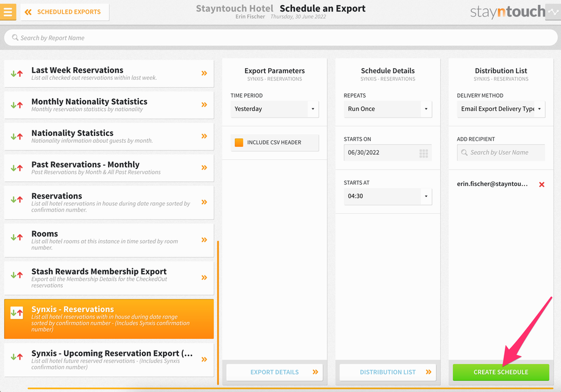The height and width of the screenshot is (392, 561).
Task: Select the highlighted Synxis - Reservations export
Action: pos(109,319)
